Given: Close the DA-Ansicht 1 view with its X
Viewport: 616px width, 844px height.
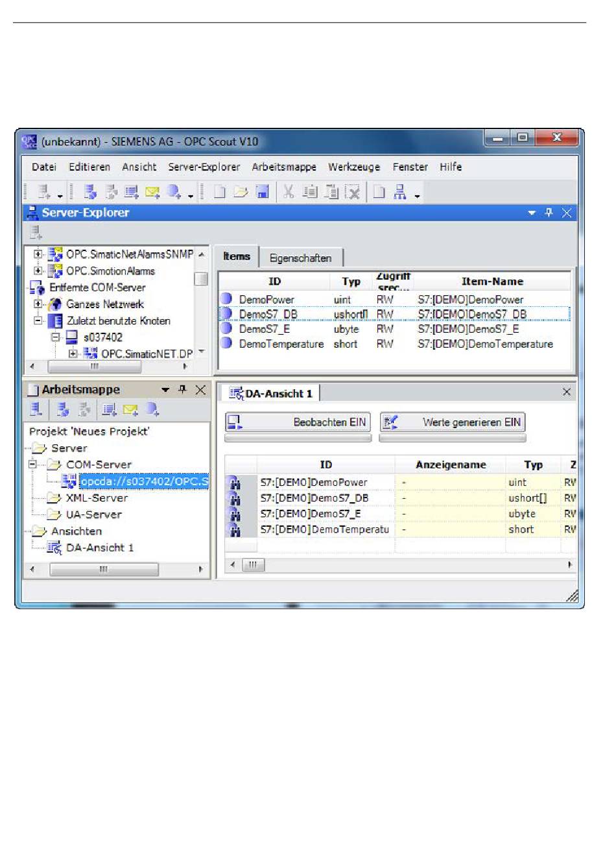Looking at the screenshot, I should 567,392.
